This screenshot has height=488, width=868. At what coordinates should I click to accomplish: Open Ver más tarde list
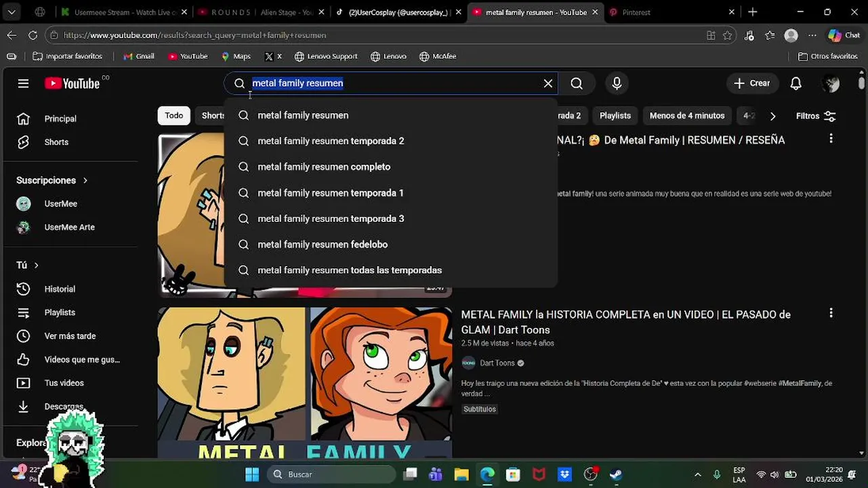click(70, 336)
